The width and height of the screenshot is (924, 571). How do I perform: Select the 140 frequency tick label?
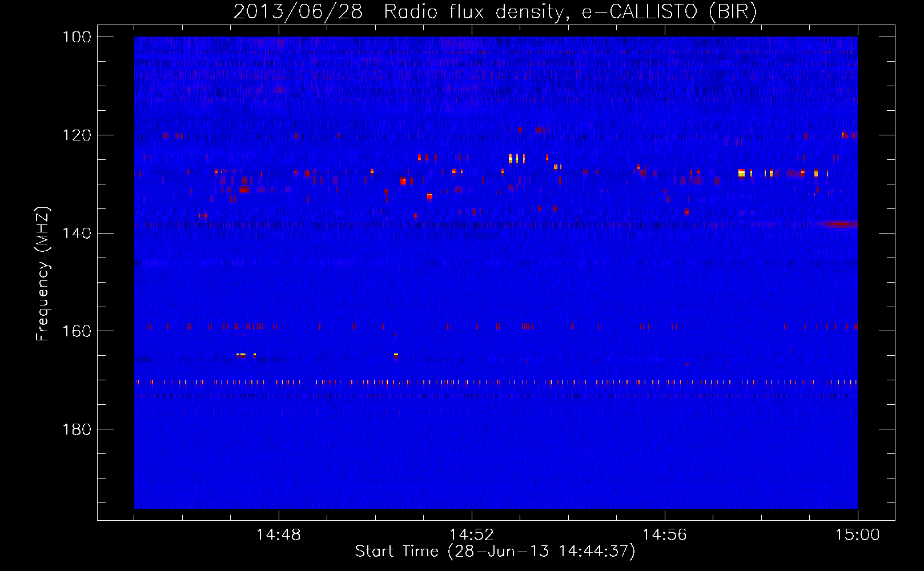pos(77,233)
